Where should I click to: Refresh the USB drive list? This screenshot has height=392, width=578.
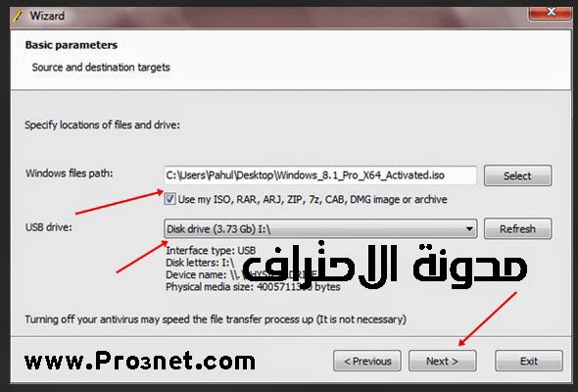click(517, 228)
